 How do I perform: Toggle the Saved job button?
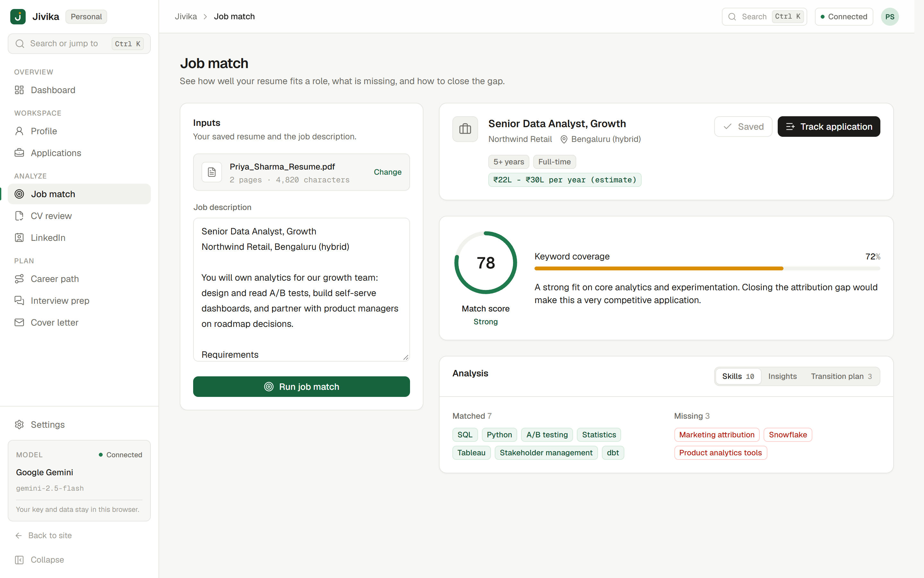pyautogui.click(x=743, y=127)
